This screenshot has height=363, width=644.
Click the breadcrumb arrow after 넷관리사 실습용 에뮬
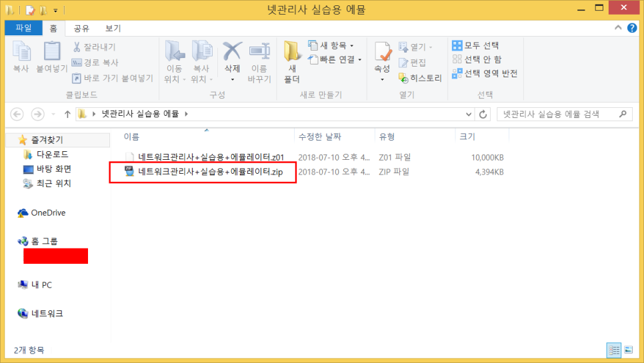tap(186, 114)
